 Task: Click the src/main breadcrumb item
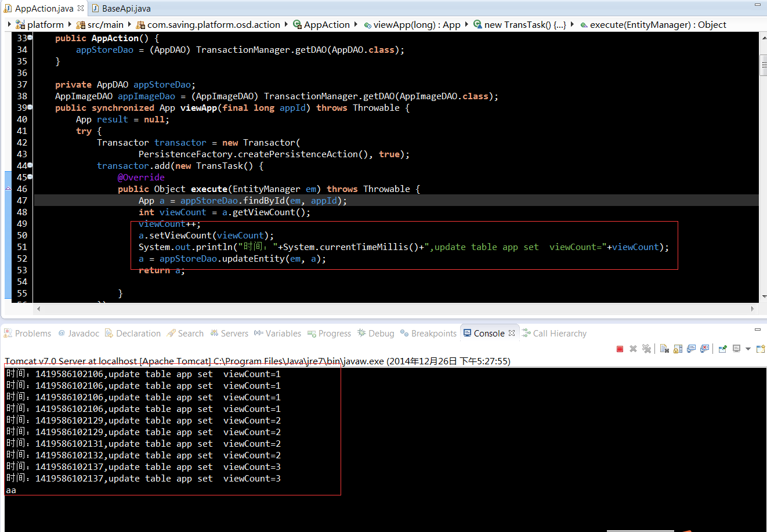click(x=100, y=24)
